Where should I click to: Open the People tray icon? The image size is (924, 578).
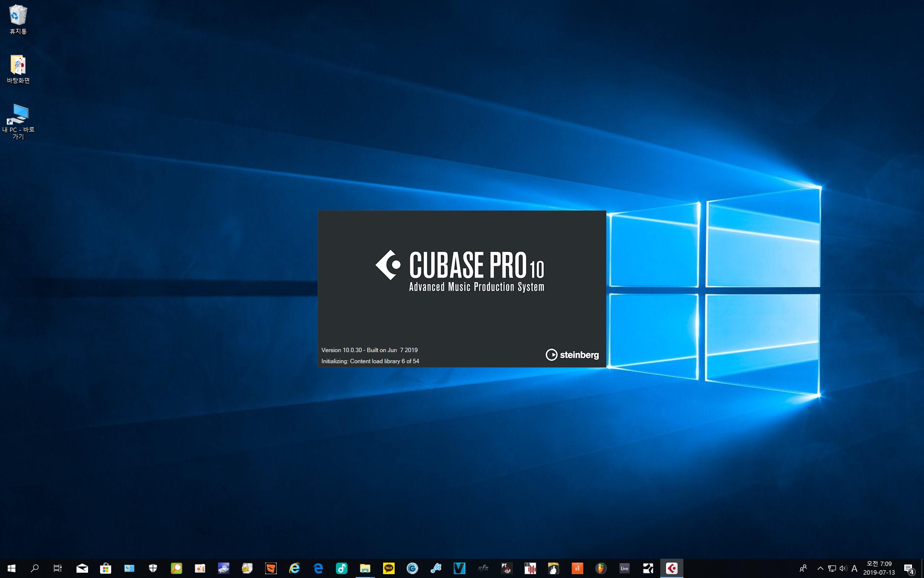(x=803, y=568)
